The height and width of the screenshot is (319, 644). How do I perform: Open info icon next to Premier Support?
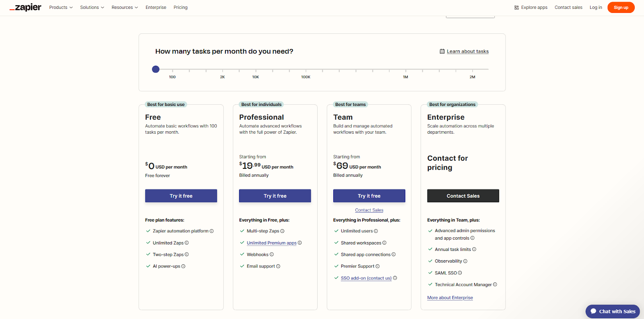[378, 266]
